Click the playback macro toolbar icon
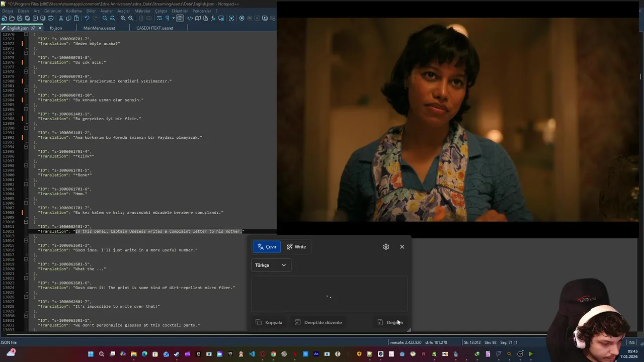This screenshot has height=362, width=644. [x=257, y=18]
